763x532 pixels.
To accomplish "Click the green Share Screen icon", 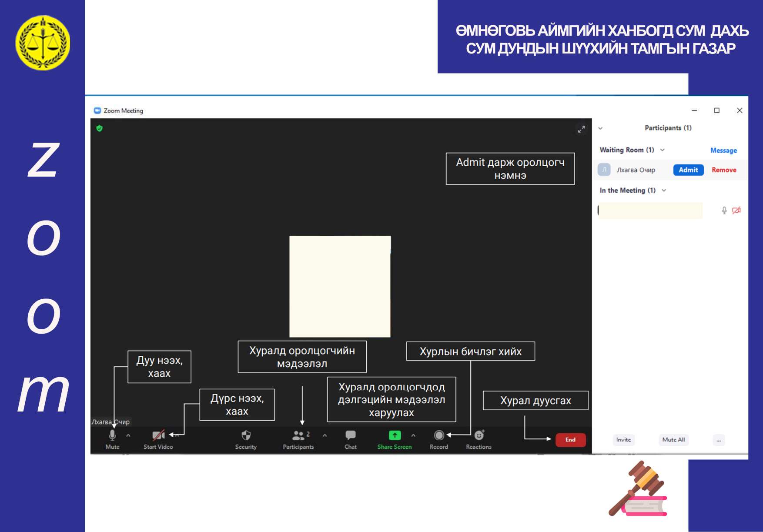I will 395,435.
